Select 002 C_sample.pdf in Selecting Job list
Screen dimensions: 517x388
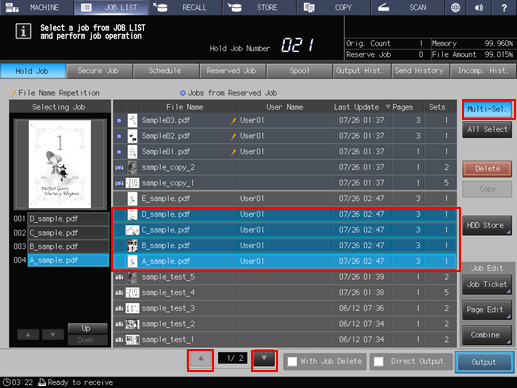(68, 233)
